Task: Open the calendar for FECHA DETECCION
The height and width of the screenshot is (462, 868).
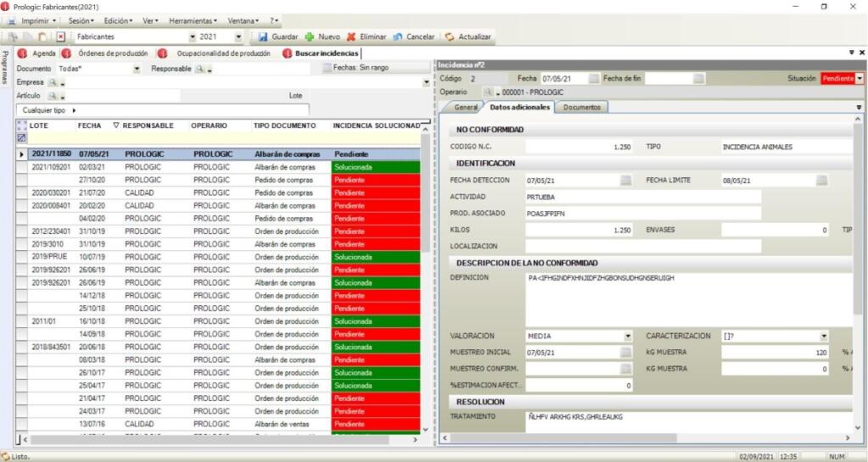Action: (x=626, y=181)
